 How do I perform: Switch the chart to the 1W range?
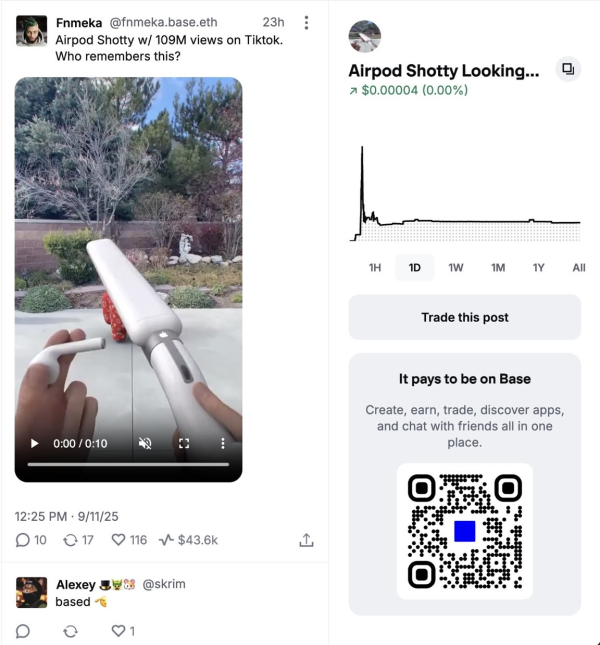[x=456, y=268]
